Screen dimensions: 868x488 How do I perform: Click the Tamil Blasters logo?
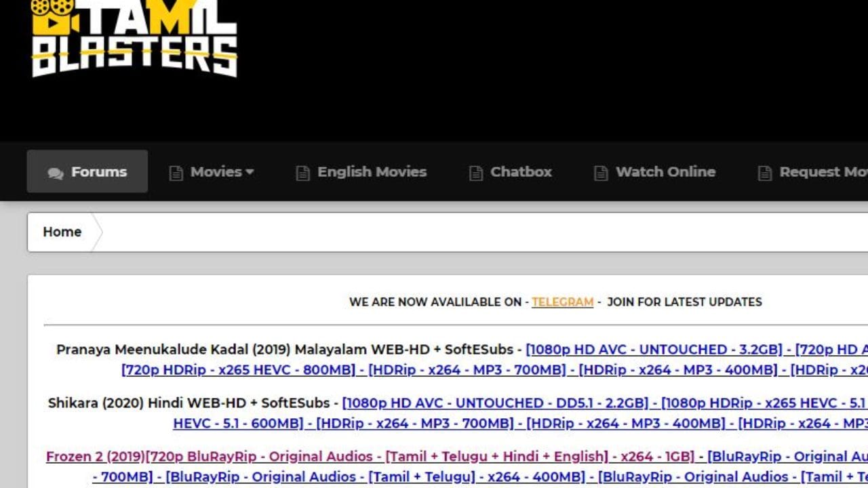coord(134,38)
